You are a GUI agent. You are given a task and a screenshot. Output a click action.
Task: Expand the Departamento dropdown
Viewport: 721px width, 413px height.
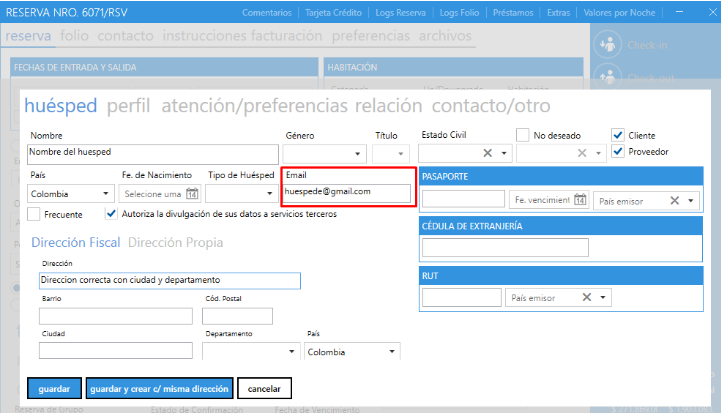292,351
